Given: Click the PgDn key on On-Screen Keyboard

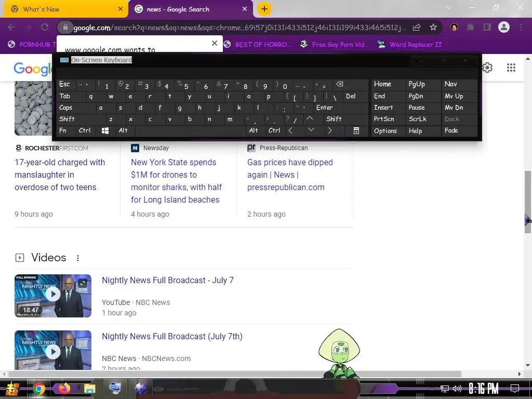Looking at the screenshot, I should point(423,96).
